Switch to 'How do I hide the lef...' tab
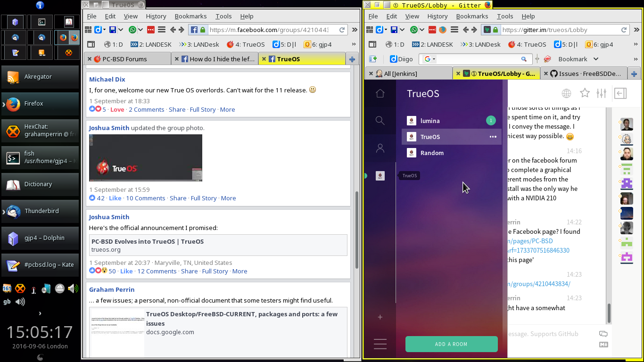Image resolution: width=644 pixels, height=362 pixels. pos(215,59)
